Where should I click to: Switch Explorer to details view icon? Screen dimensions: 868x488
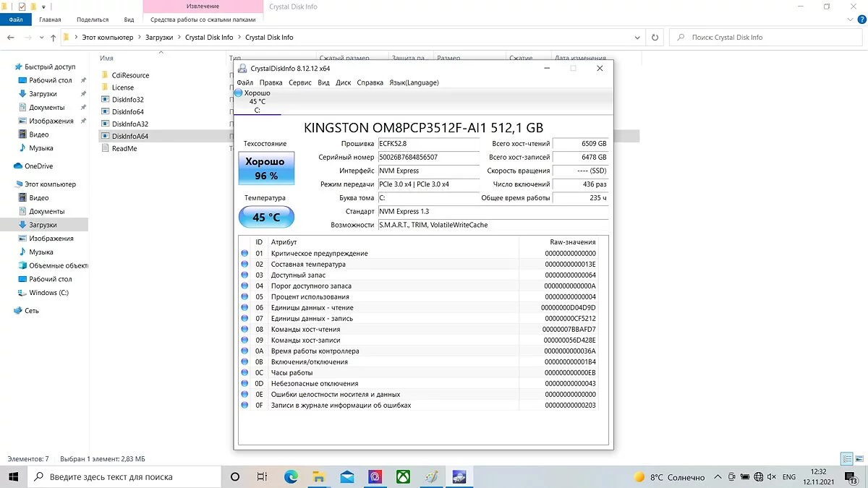(x=847, y=458)
